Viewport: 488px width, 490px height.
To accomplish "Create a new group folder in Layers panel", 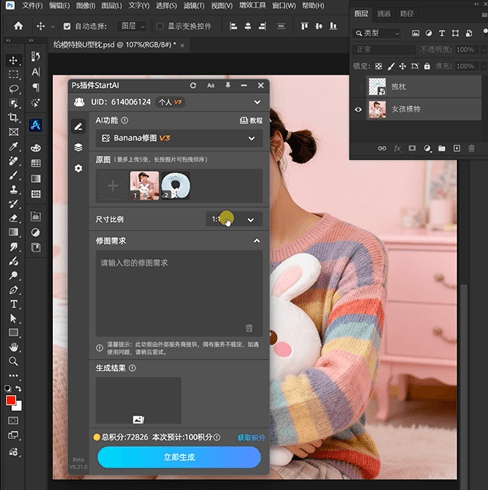I will coord(442,148).
